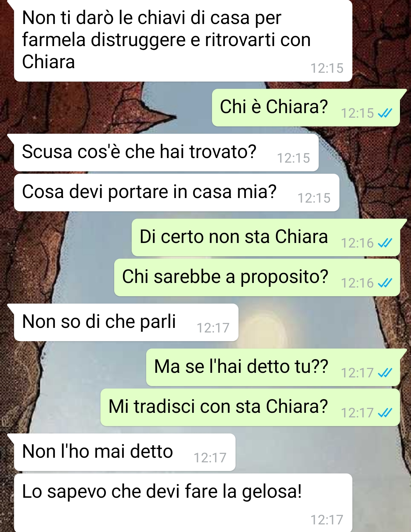Screen dimensions: 411x532
Task: Tap the 'Ma se l'hai detto tu??' bubble
Action: point(273,367)
